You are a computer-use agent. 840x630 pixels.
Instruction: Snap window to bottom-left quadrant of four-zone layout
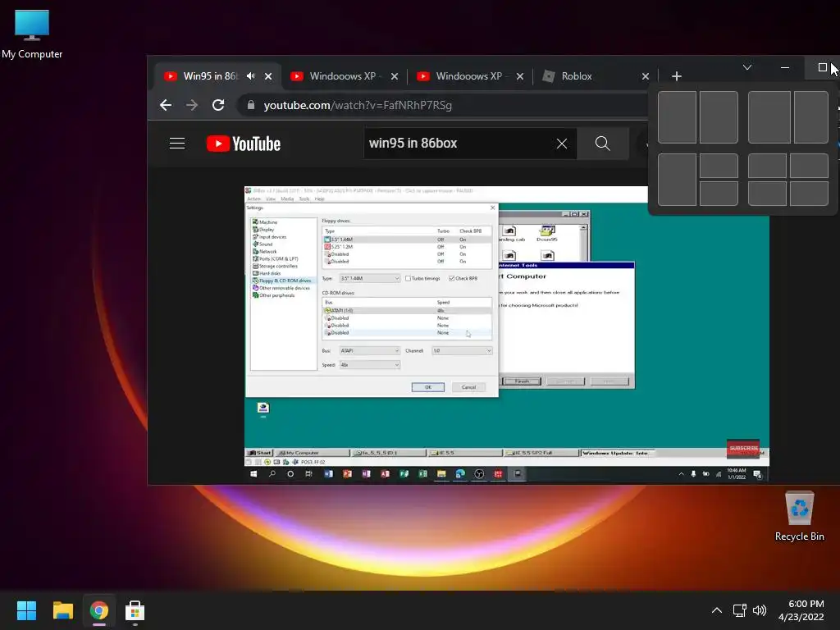coord(767,194)
